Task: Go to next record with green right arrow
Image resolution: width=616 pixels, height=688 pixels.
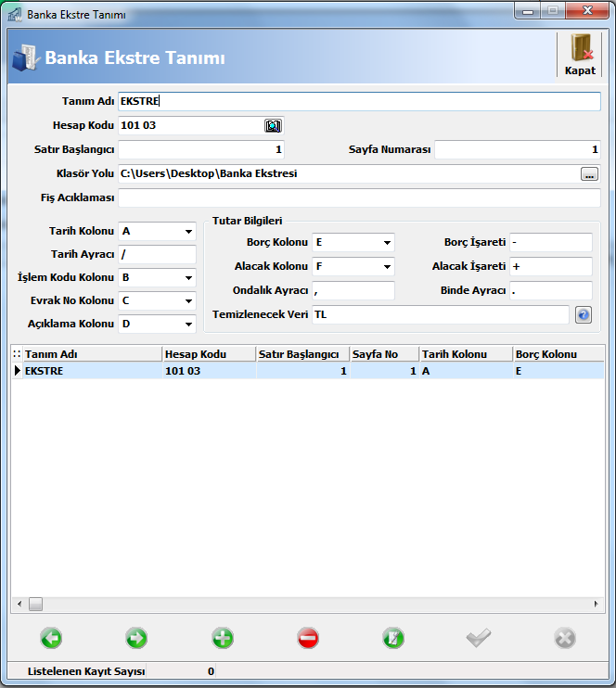Action: coord(136,638)
